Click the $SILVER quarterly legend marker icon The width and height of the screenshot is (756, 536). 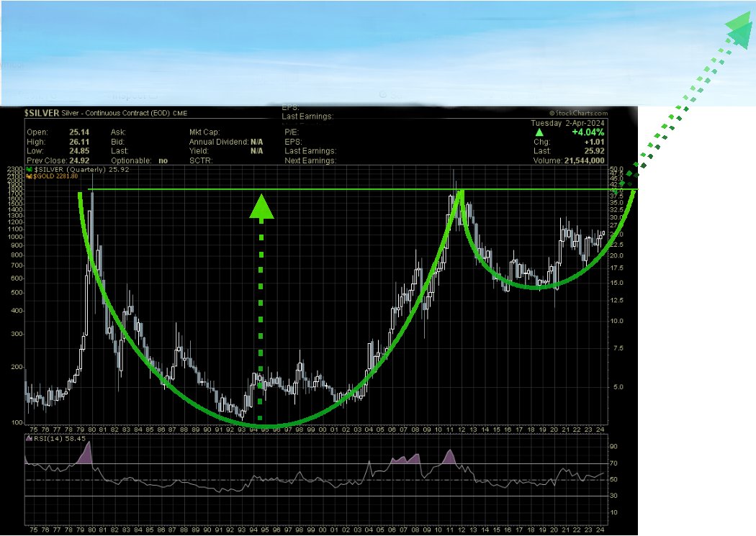[30, 169]
